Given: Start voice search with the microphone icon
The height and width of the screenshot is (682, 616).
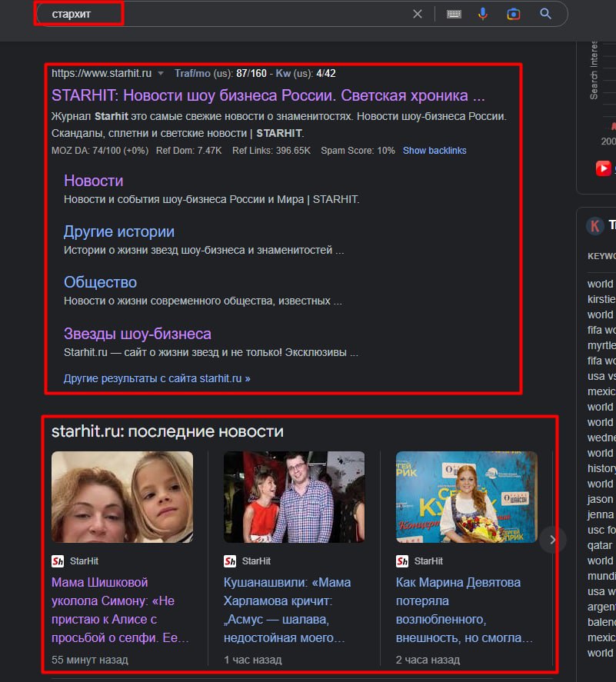Looking at the screenshot, I should point(483,14).
